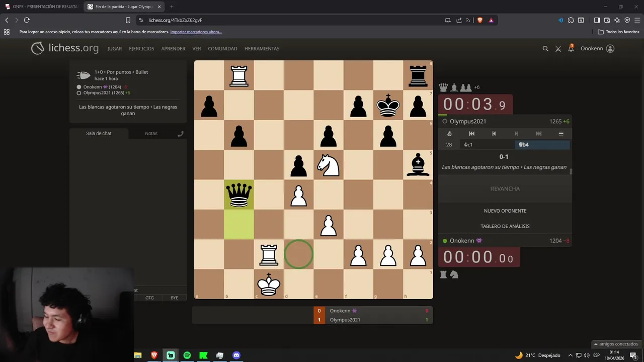Open Todos los favoritos folder

pyautogui.click(x=618, y=32)
